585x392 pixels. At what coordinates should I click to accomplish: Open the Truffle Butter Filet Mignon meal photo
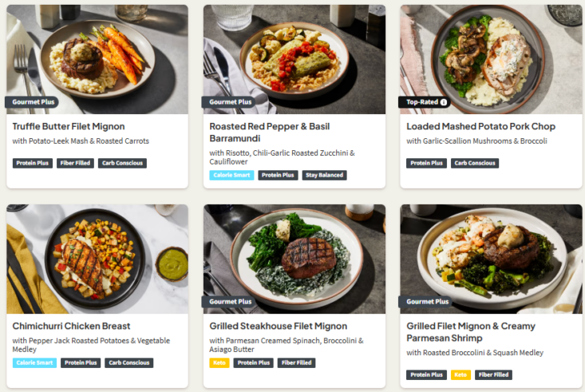97,59
